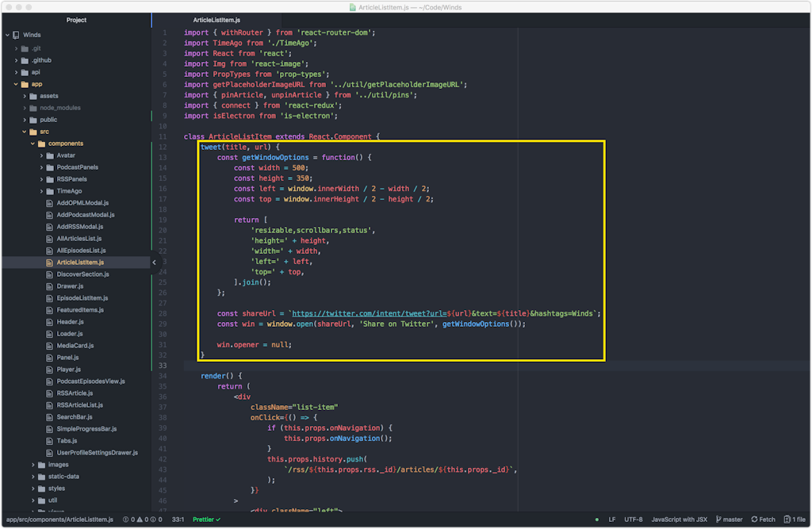This screenshot has height=529, width=812.
Task: Open the JavaScript with JSX grammar selector
Action: tap(679, 519)
